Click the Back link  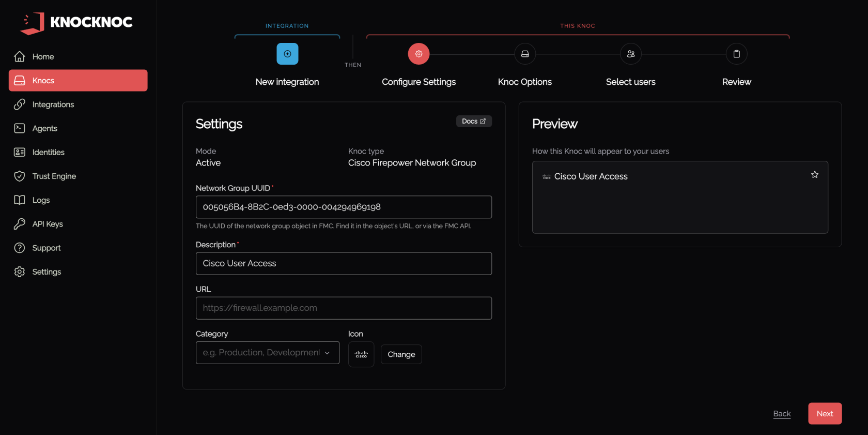(782, 414)
